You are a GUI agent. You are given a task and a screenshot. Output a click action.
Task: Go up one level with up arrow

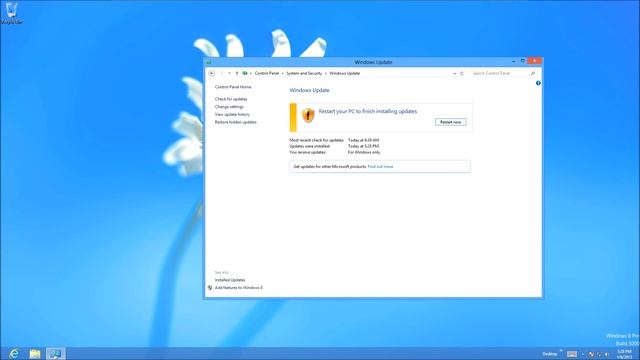(x=237, y=73)
